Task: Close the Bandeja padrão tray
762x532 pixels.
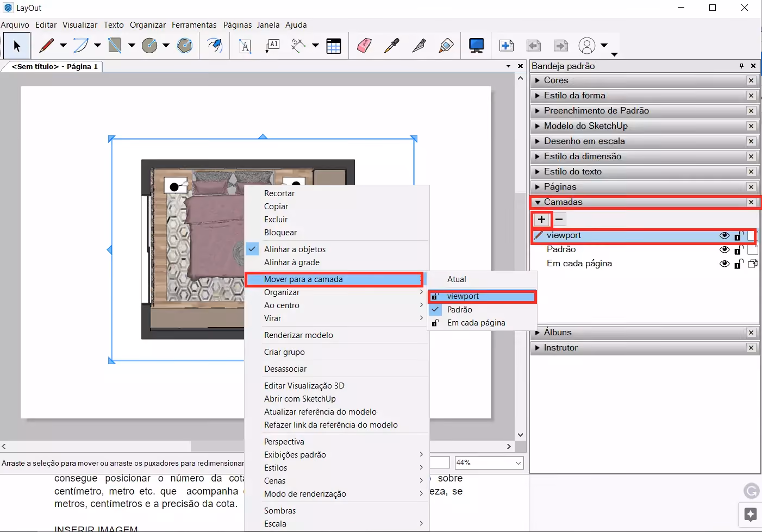Action: pyautogui.click(x=753, y=66)
